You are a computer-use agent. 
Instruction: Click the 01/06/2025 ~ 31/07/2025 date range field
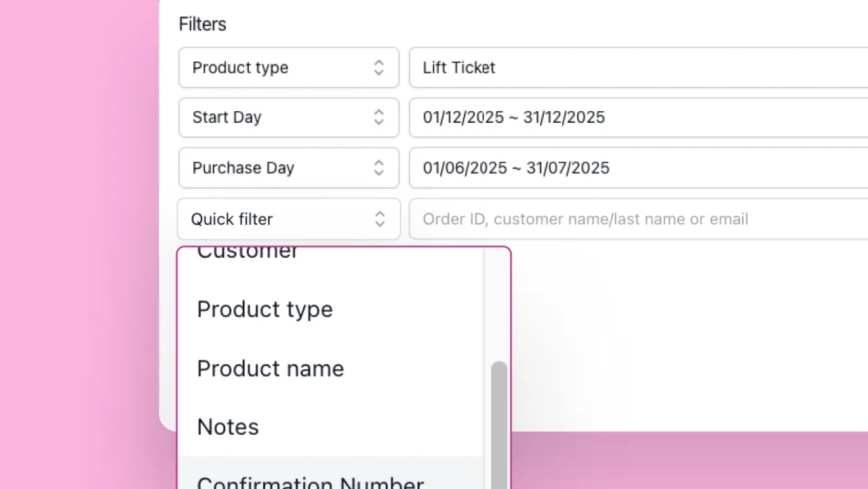638,168
